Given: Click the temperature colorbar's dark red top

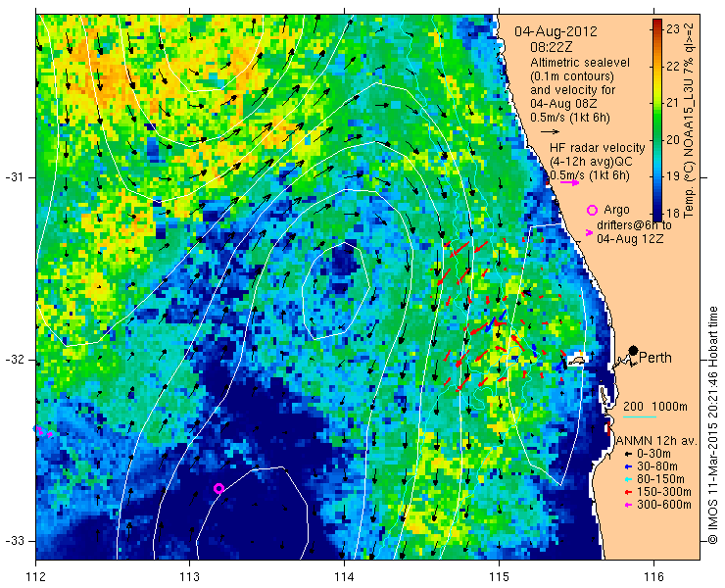Looking at the screenshot, I should [x=657, y=24].
